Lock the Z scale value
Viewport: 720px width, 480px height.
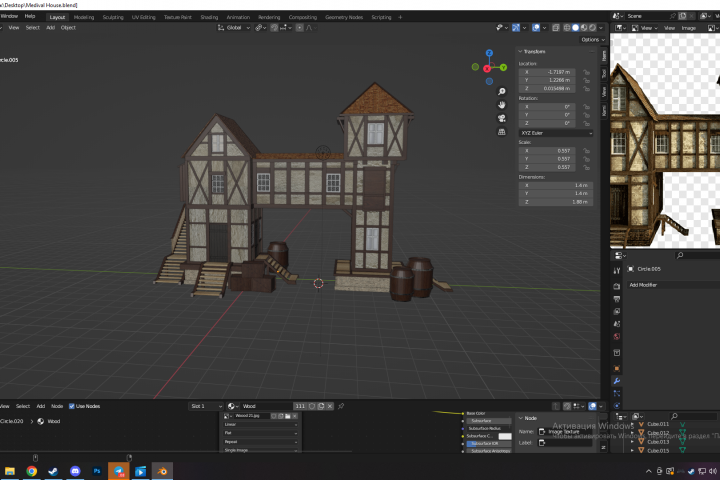click(586, 167)
